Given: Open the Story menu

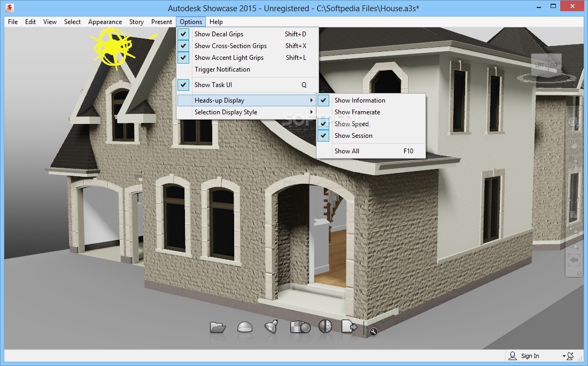Looking at the screenshot, I should pyautogui.click(x=136, y=22).
